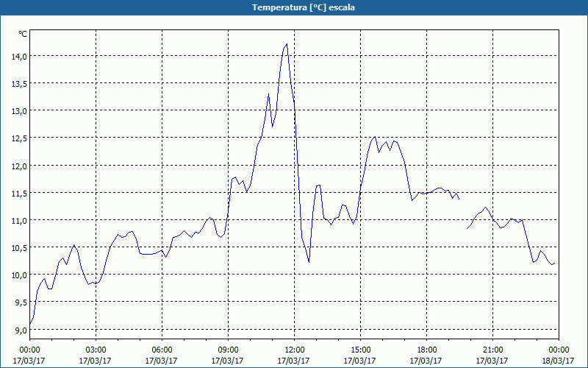Click the 14,0 y-axis label
This screenshot has height=368, width=588.
pyautogui.click(x=19, y=57)
